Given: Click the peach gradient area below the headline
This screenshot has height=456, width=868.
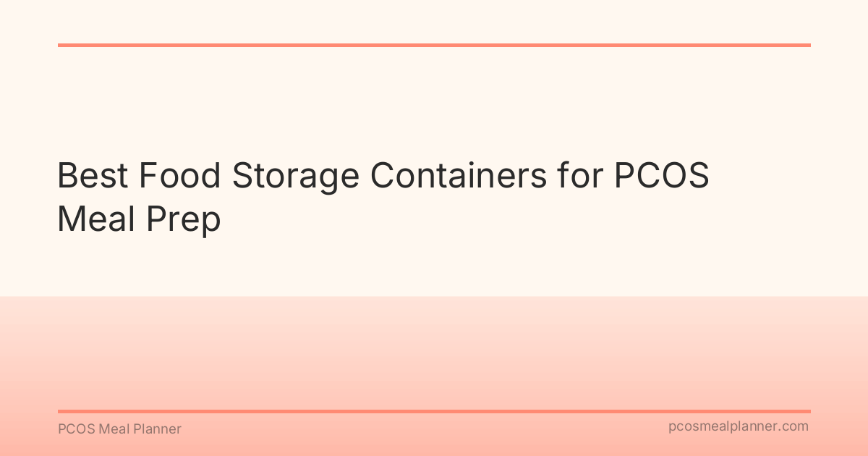Looking at the screenshot, I should (x=434, y=347).
